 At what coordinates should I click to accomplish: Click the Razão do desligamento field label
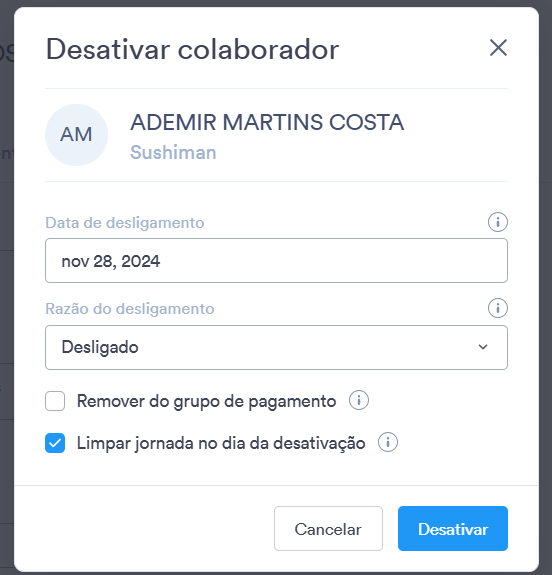tap(129, 309)
